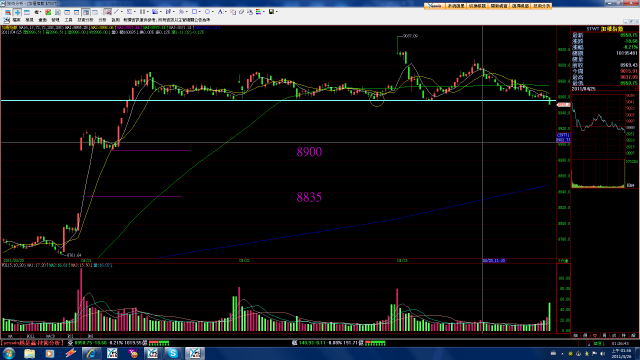
Task: Click the green edit note icon
Action: tap(58, 12)
